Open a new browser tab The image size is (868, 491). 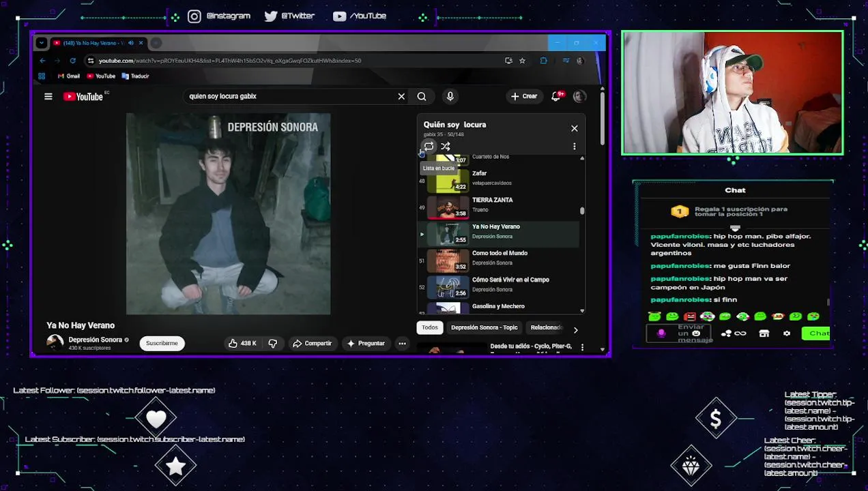156,43
